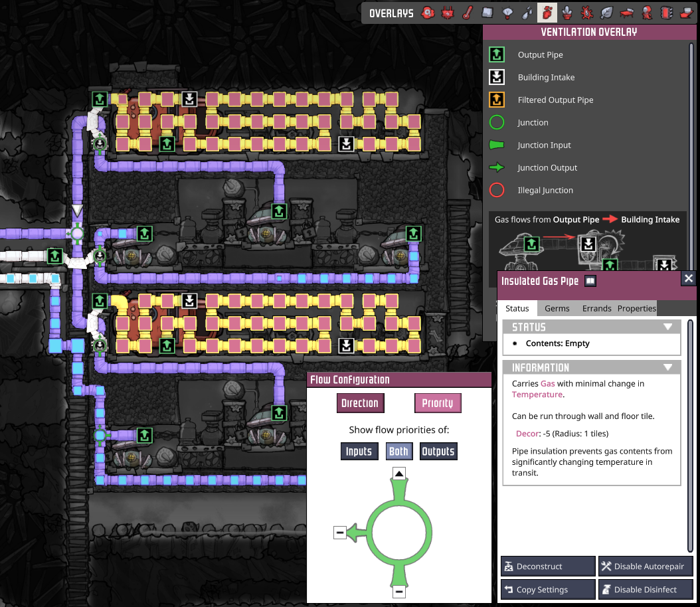Image resolution: width=700 pixels, height=607 pixels.
Task: Switch to the Germs tab
Action: (x=557, y=308)
